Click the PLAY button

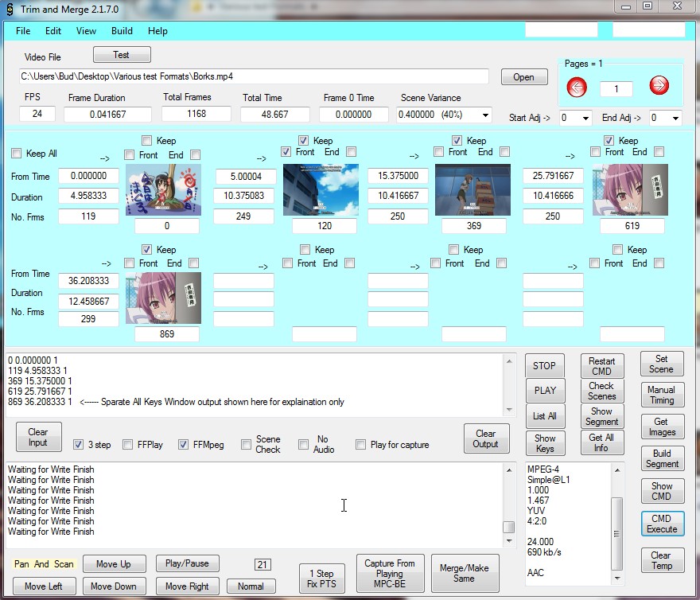[545, 391]
